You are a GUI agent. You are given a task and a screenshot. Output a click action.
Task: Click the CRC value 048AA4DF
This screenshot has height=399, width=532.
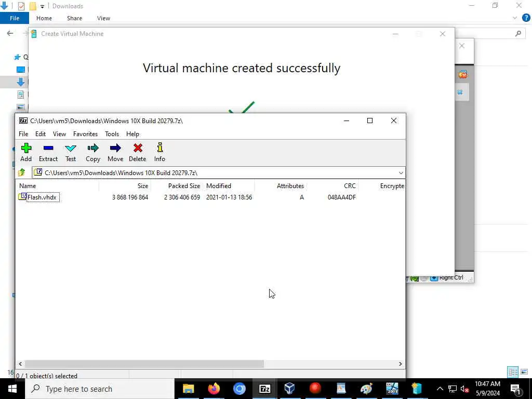(342, 197)
